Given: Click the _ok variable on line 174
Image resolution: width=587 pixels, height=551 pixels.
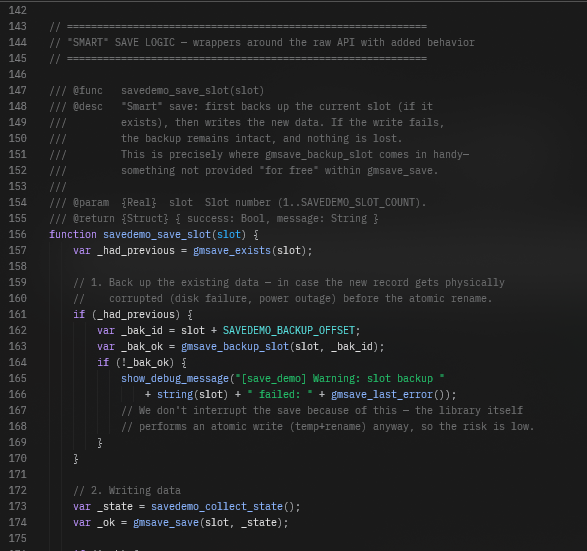Looking at the screenshot, I should tap(106, 523).
